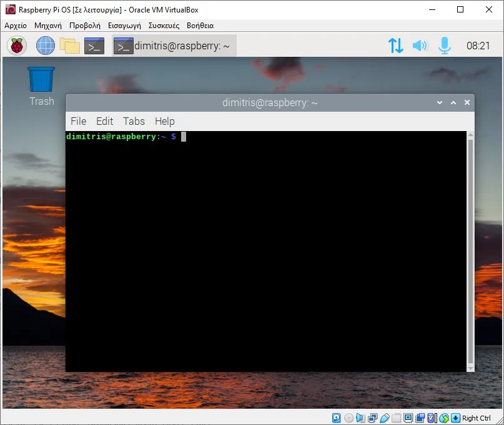Click the USB devices icon in VirtualBox status bar
Viewport: 504px width, 425px height.
point(385,418)
